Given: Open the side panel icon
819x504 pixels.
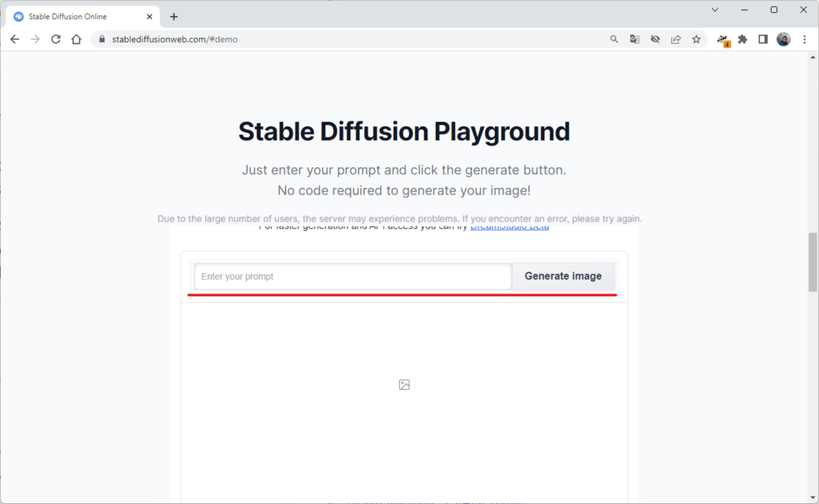Looking at the screenshot, I should tap(763, 39).
